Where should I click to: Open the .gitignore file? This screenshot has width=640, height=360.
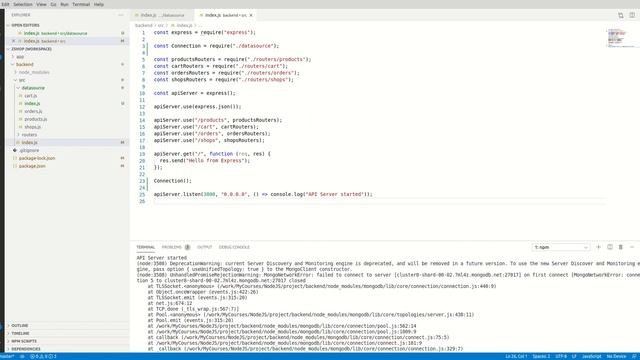coord(29,150)
